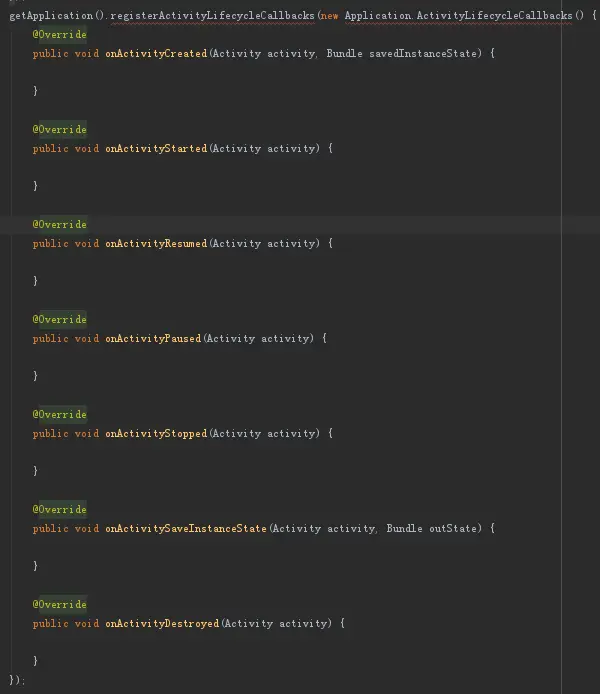Click the outState parameter

[x=453, y=528]
